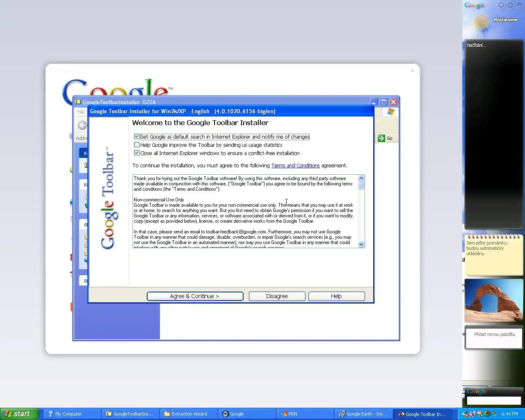The height and width of the screenshot is (420, 525).
Task: Click the folder icon in GoogleToolbarInstaller title bar
Action: (78, 102)
